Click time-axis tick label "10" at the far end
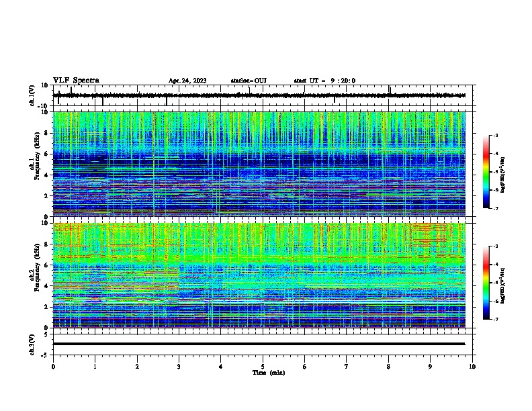 472,367
